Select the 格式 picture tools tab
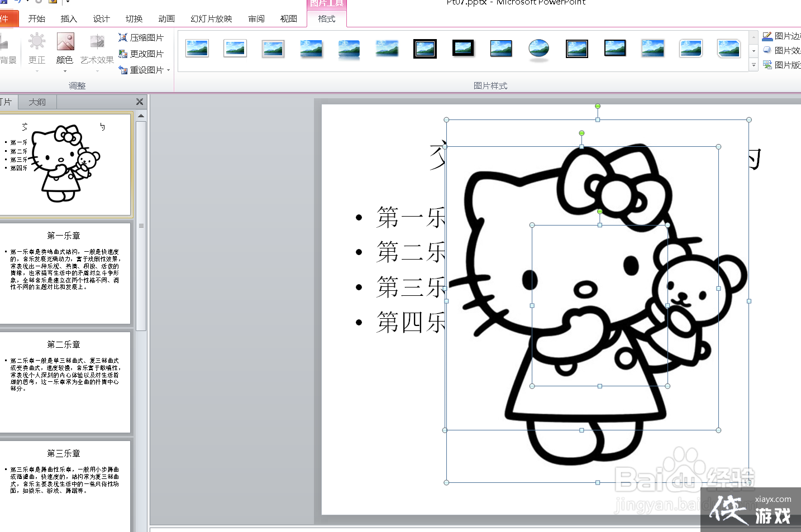This screenshot has height=532, width=801. click(x=327, y=18)
